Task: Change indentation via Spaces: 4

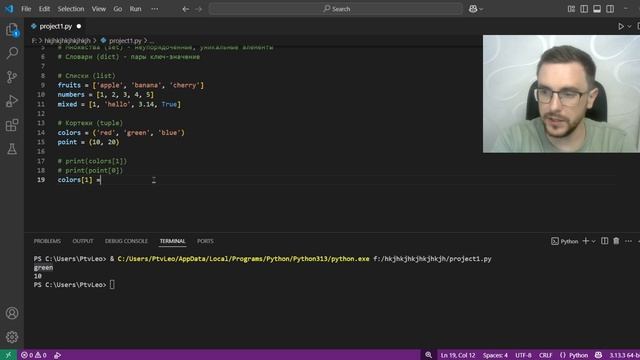Action: (x=495, y=355)
